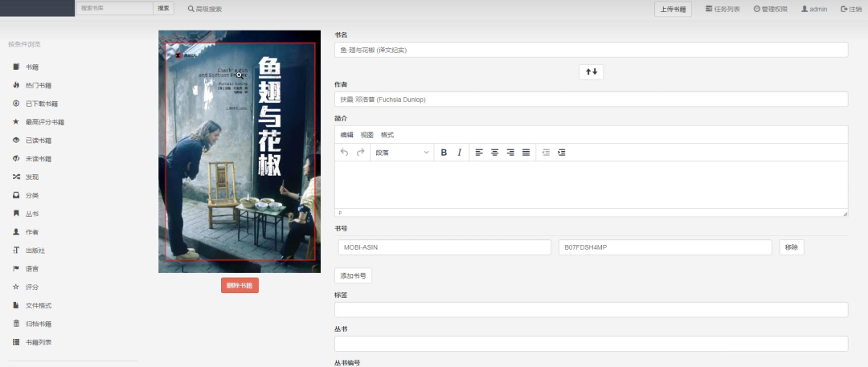Undo in the description editor
Image resolution: width=868 pixels, height=367 pixels.
coord(344,153)
